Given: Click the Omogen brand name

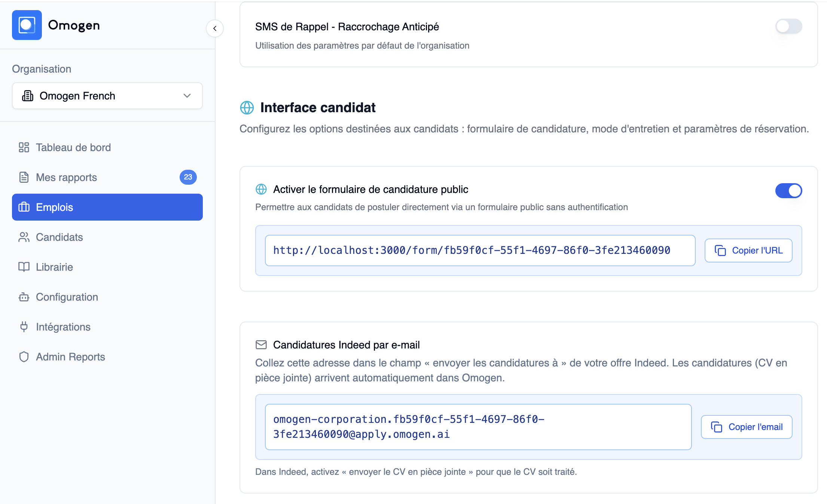Looking at the screenshot, I should pyautogui.click(x=74, y=25).
